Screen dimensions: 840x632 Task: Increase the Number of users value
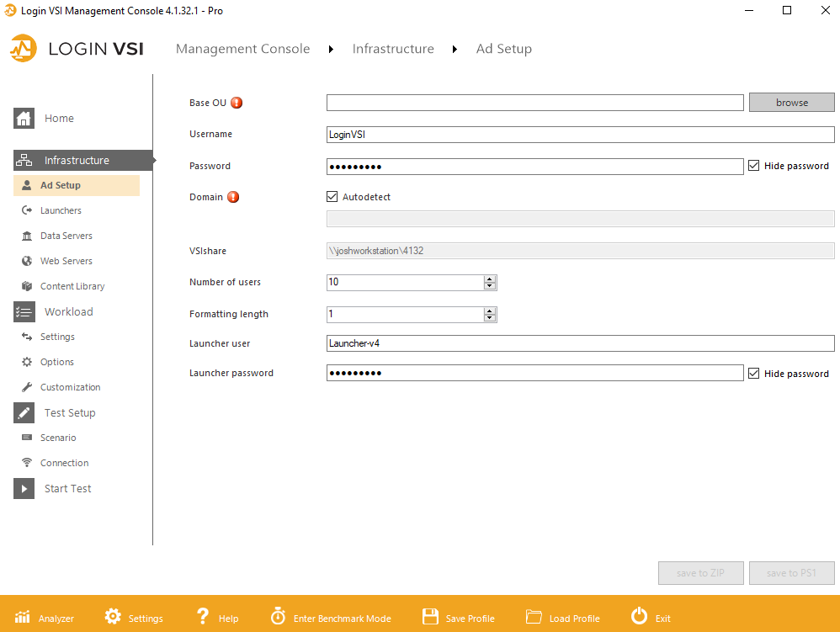pyautogui.click(x=490, y=279)
